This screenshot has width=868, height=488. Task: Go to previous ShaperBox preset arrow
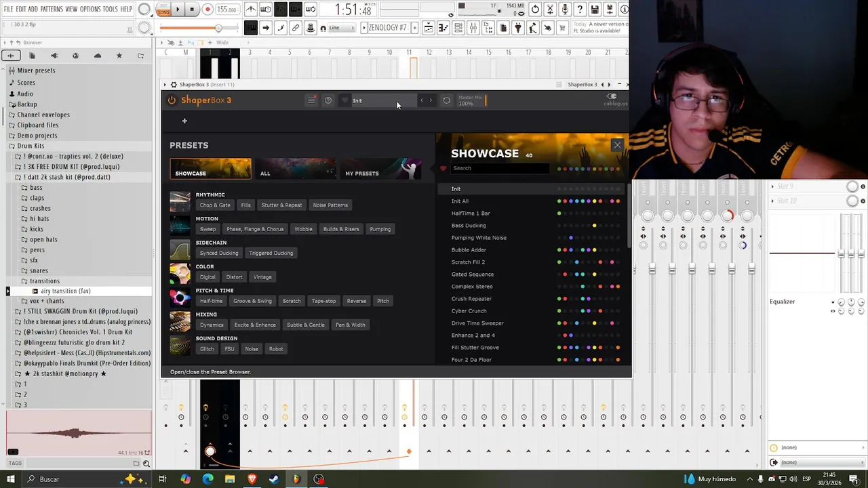point(422,100)
